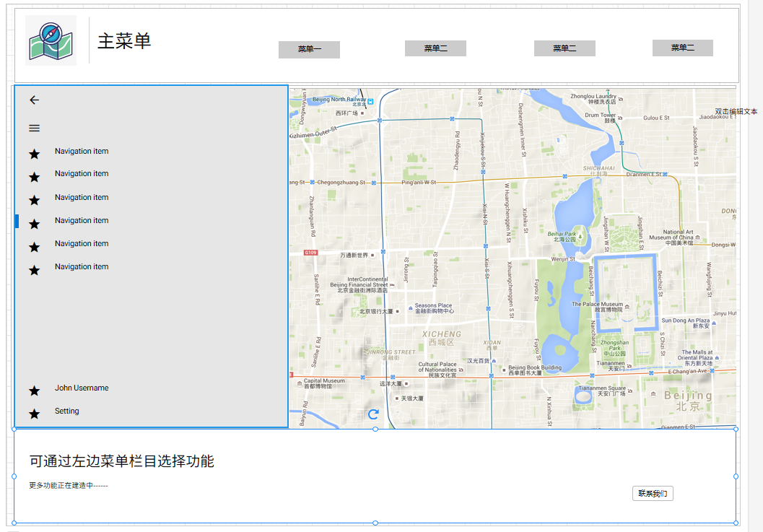Open the Setting entry in sidebar
The width and height of the screenshot is (763, 532).
point(66,411)
